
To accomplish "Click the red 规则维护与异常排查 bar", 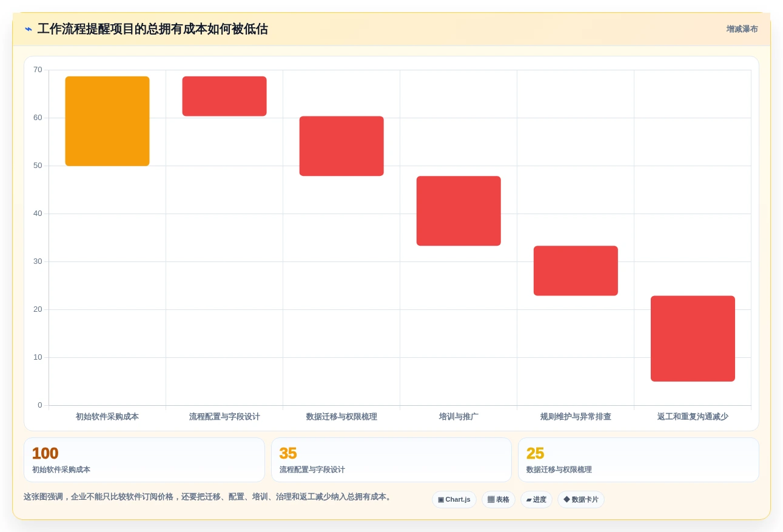I will pyautogui.click(x=576, y=271).
